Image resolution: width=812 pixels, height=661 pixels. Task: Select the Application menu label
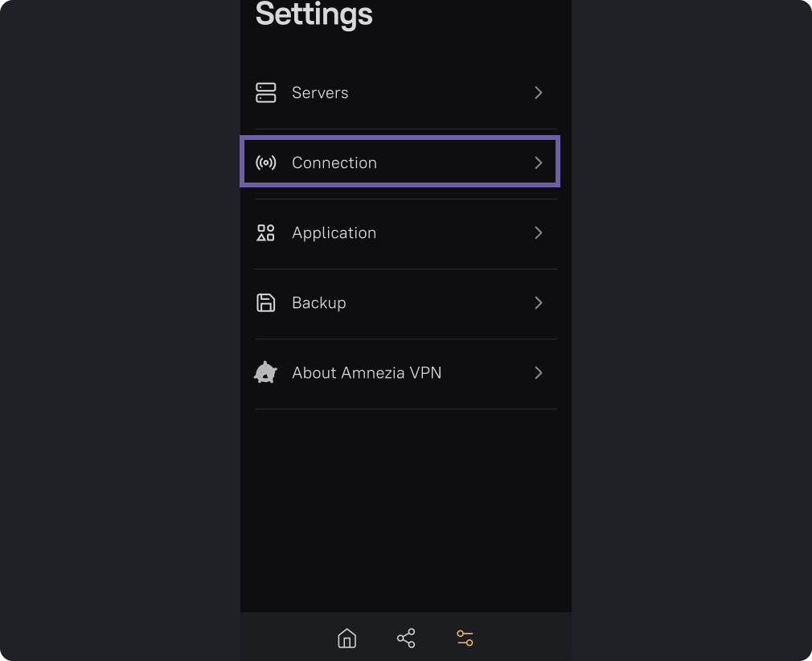[x=334, y=232]
